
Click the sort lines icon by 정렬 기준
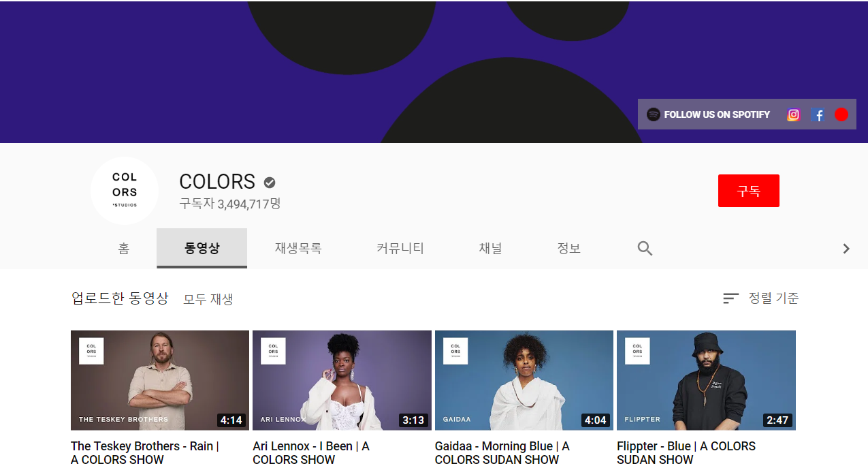tap(730, 298)
